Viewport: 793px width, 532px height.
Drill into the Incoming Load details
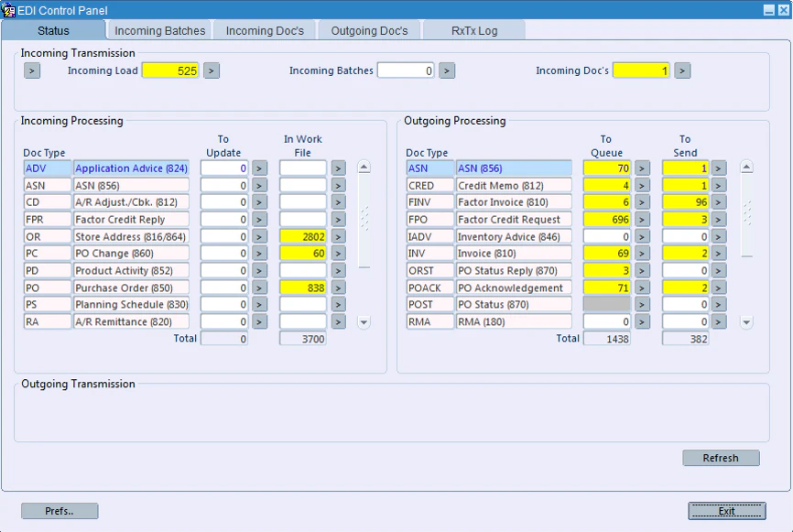[x=210, y=70]
